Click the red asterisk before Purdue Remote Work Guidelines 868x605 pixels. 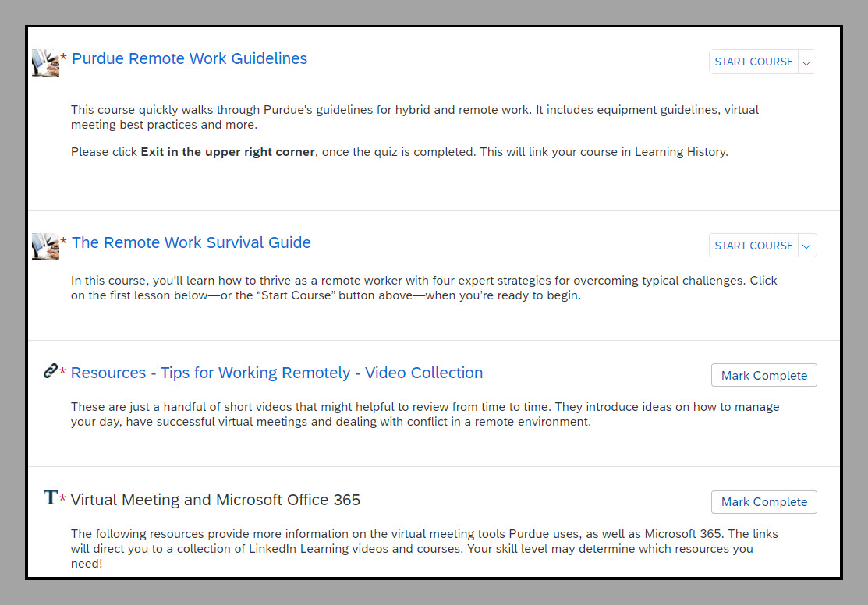64,58
